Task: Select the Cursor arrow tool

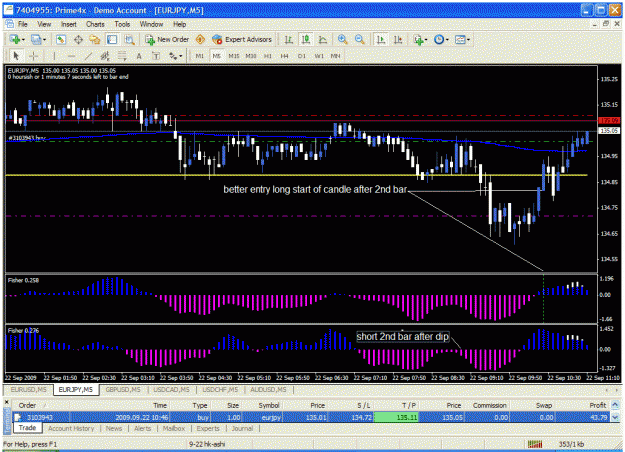Action: (x=16, y=56)
